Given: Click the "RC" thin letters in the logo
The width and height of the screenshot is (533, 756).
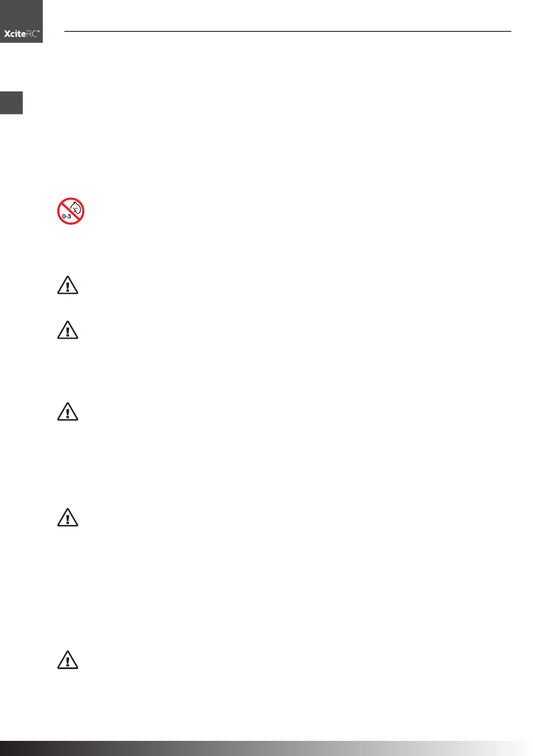Looking at the screenshot, I should 32,34.
